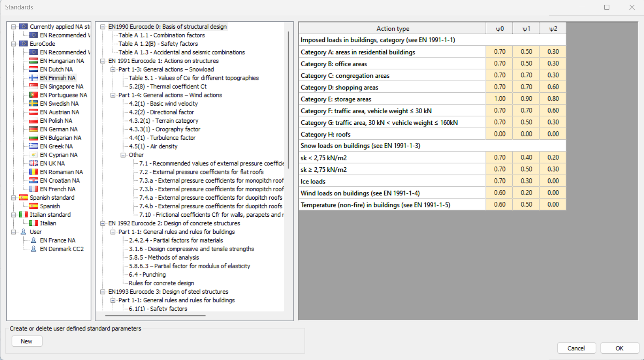Screen dimensions: 644x360
Task: Collapse Part 1-3 Snowload node
Action: tap(113, 69)
